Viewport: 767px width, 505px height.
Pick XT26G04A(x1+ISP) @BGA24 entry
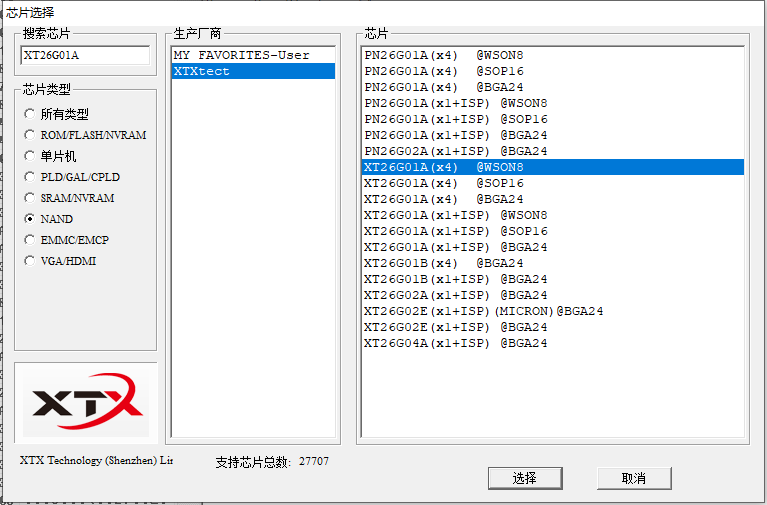[x=455, y=343]
